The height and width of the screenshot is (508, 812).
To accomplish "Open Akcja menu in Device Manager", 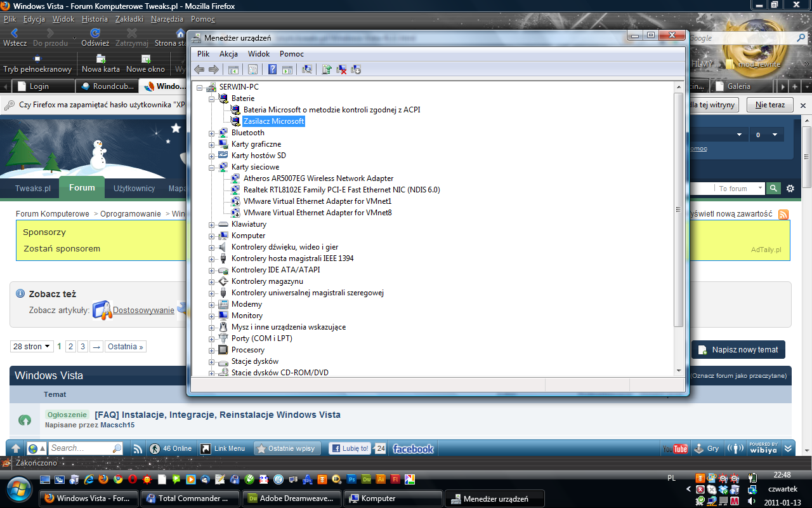I will [x=228, y=54].
